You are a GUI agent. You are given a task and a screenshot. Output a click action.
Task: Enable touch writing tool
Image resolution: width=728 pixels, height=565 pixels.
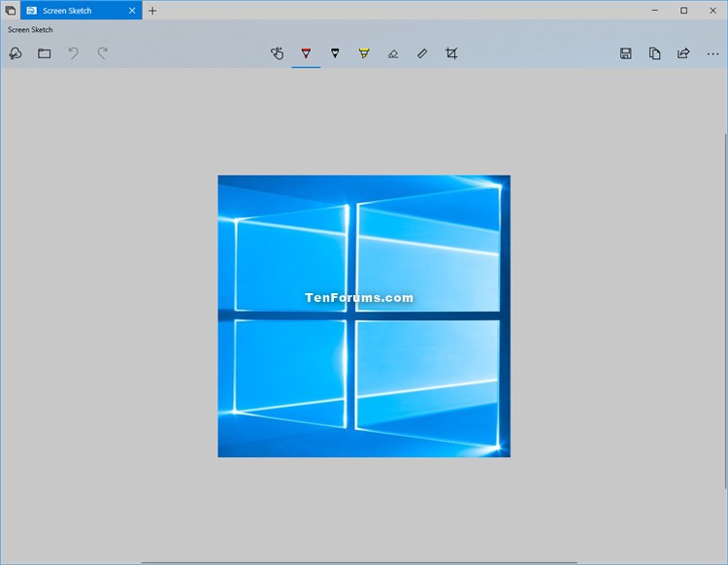(x=278, y=53)
